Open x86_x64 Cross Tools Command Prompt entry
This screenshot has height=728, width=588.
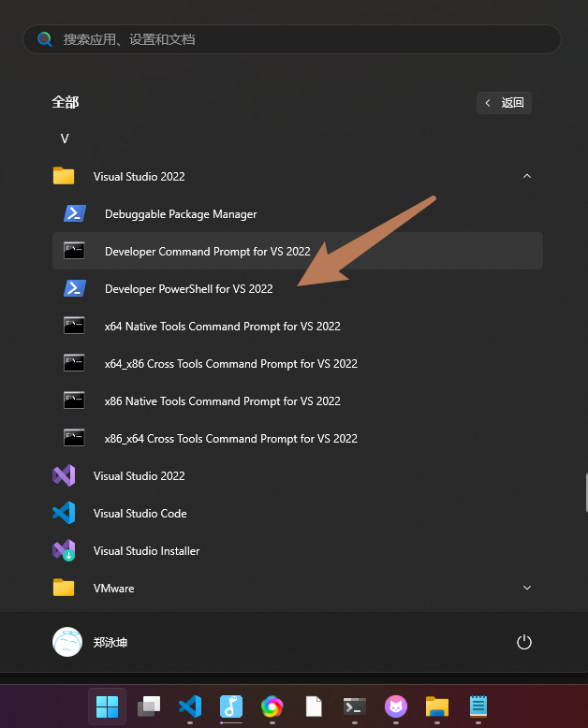[231, 439]
